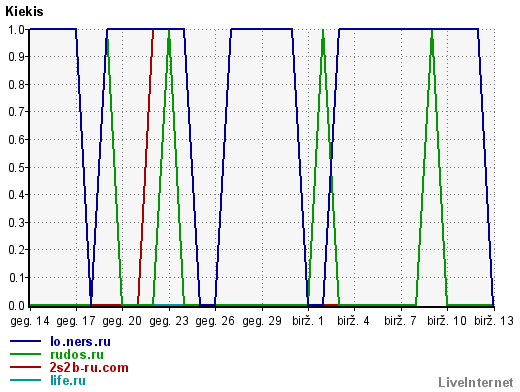The height and width of the screenshot is (392, 520).
Task: Select the birž. 13 date label
Action: click(494, 321)
